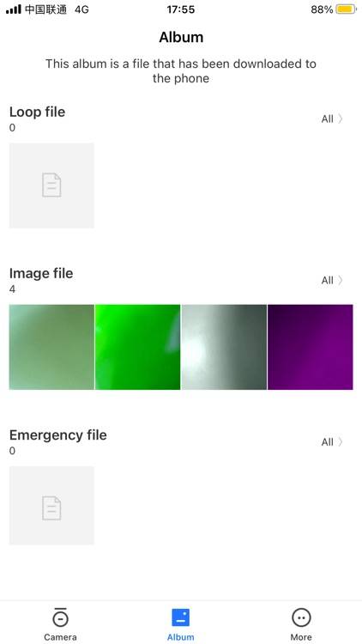This screenshot has height=644, width=362.
Task: Open the Camera tab icon
Action: coord(60,617)
